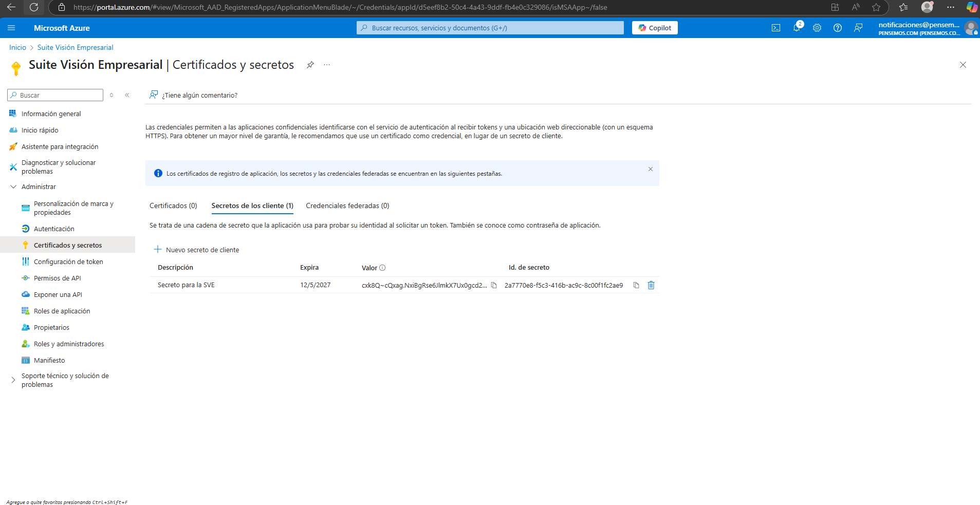Screen dimensions: 980x505
Task: Collapse the Administrar section
Action: click(13, 187)
